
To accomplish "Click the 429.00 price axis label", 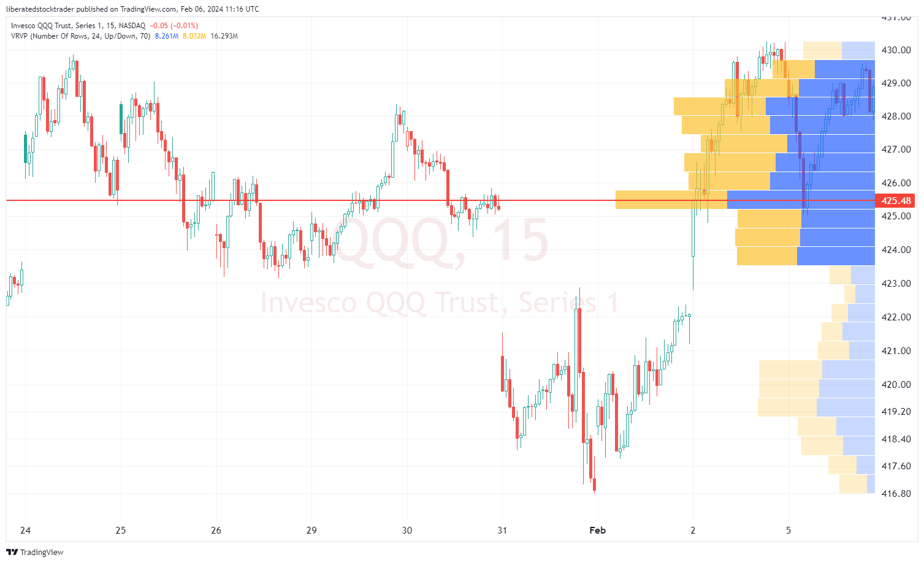I will tap(896, 83).
